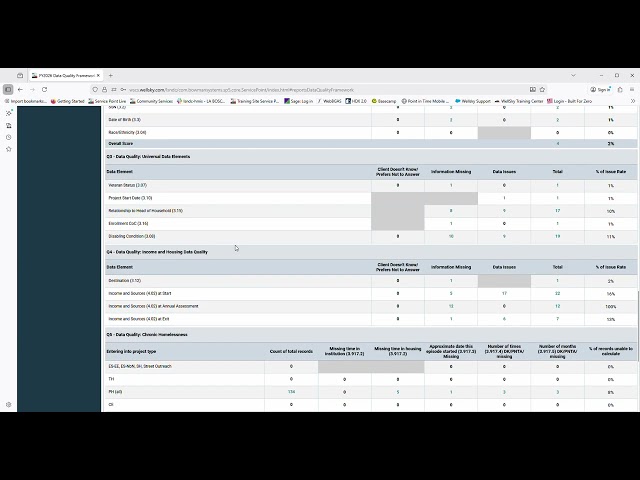This screenshot has width=640, height=480.
Task: Click the Firefox View icon left of tab
Action: click(x=20, y=76)
